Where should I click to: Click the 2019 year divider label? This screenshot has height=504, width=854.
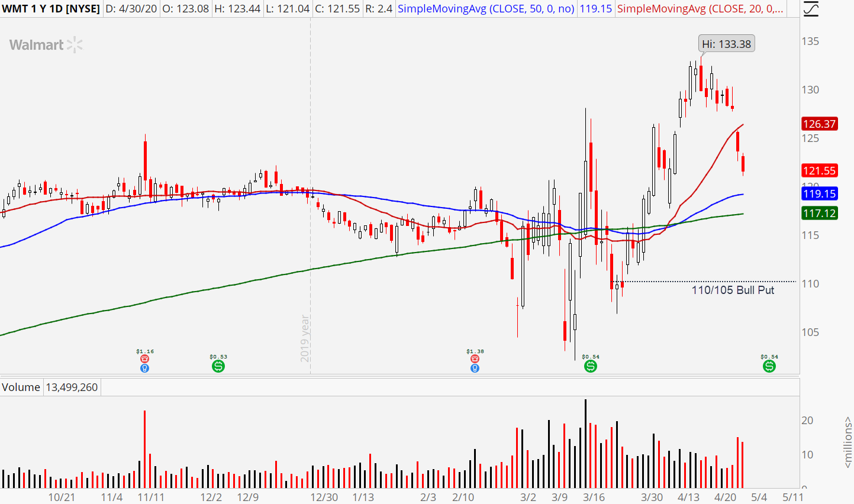305,338
